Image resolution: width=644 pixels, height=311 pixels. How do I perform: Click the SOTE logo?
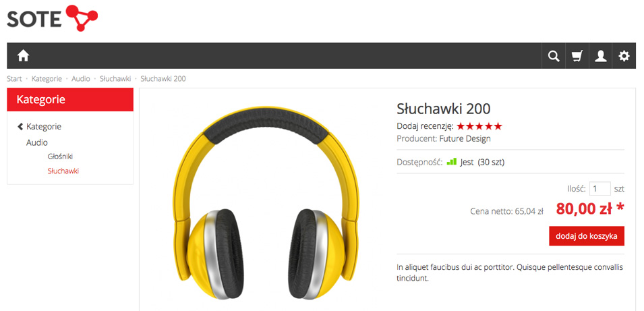tap(53, 18)
